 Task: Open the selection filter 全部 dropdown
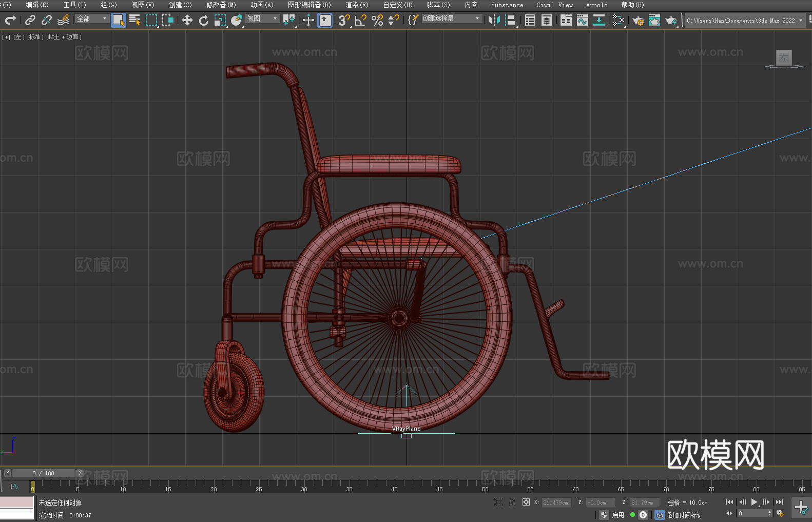[92, 18]
